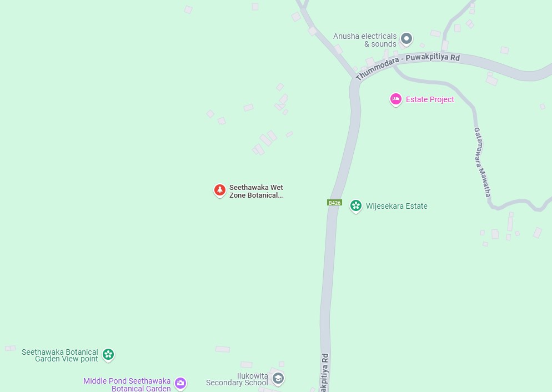Click the vertical Puwakpitiya Rd label at bottom
The width and height of the screenshot is (552, 392).
[x=324, y=373]
